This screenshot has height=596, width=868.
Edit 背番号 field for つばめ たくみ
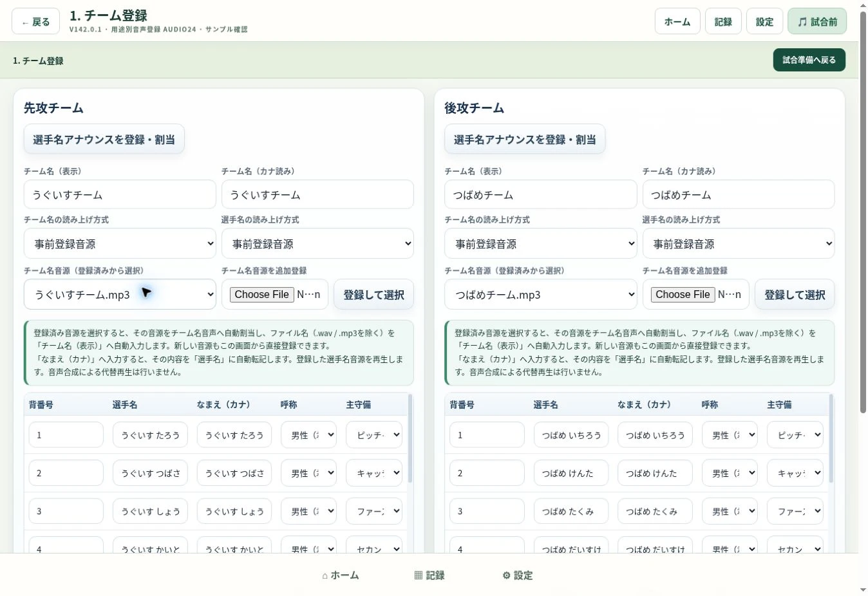(x=487, y=511)
